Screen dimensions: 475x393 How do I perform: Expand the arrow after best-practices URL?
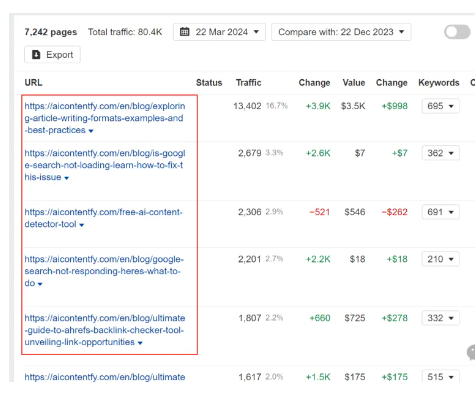(x=91, y=131)
